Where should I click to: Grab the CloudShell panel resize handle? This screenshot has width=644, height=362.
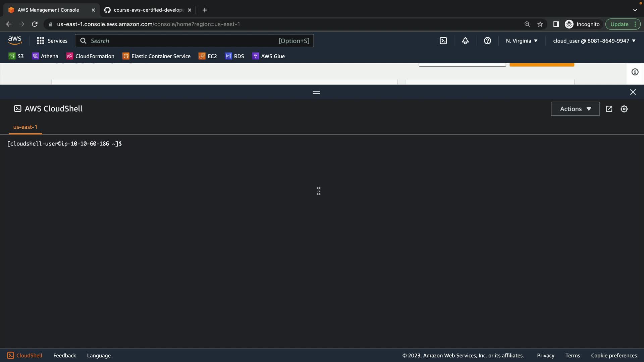pos(316,92)
